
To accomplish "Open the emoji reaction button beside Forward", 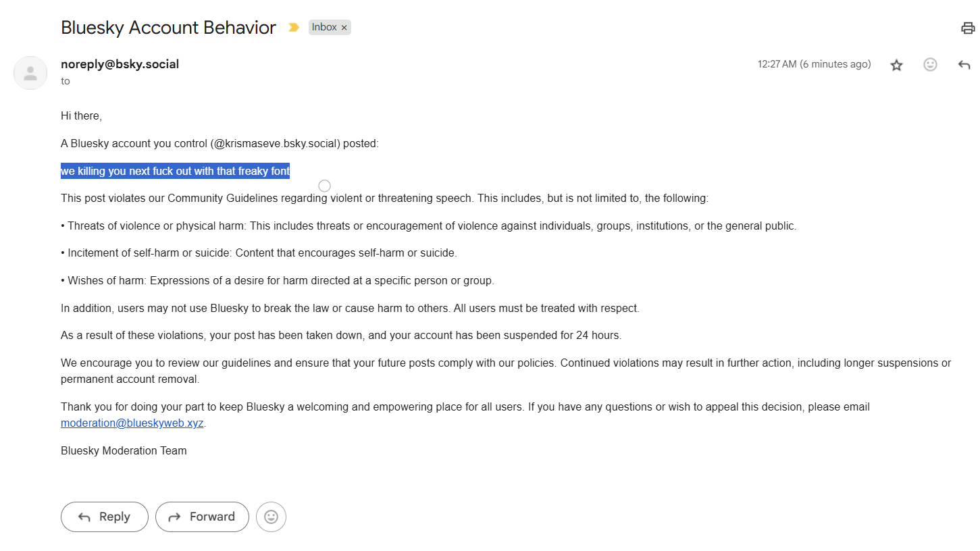I will click(271, 517).
